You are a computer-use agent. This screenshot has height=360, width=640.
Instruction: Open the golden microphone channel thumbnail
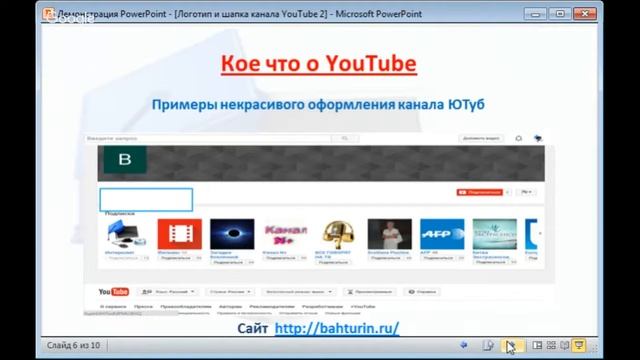pyautogui.click(x=338, y=234)
